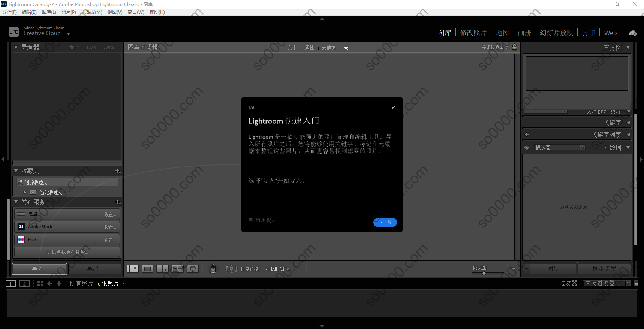The image size is (644, 329).
Task: Switch to the 幻灯片放映 module
Action: click(x=557, y=33)
